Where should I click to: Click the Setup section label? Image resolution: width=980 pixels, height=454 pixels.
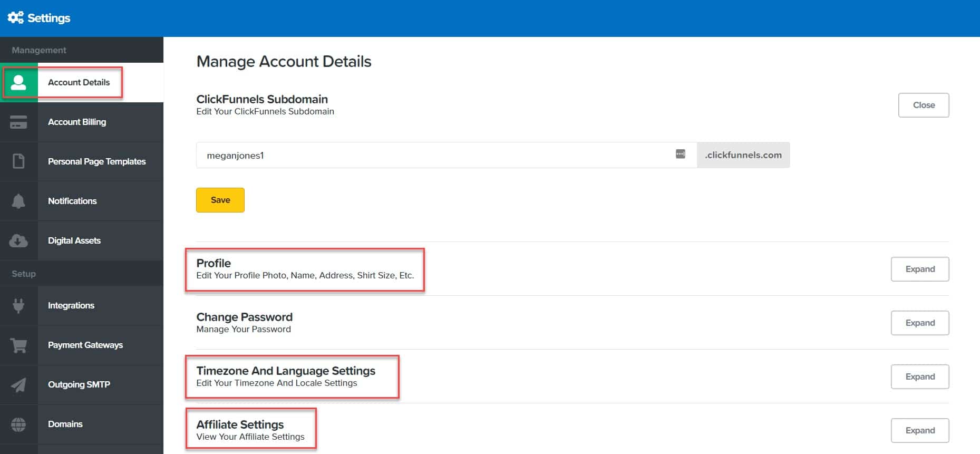(24, 274)
